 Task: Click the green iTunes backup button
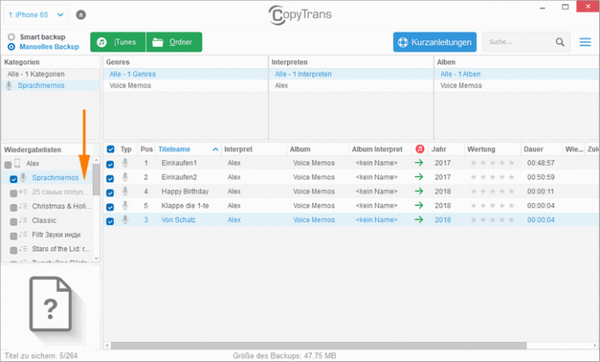tap(118, 42)
